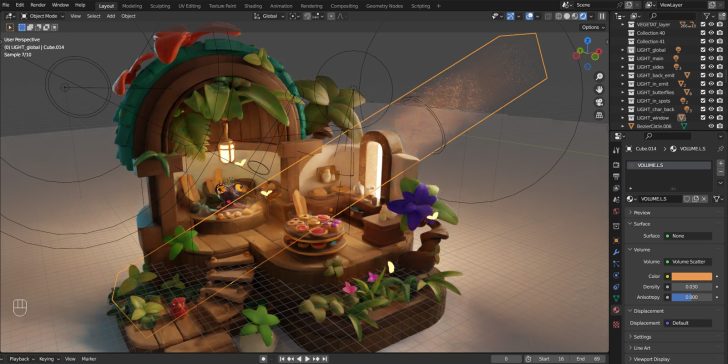Image resolution: width=728 pixels, height=364 pixels.
Task: Pause viewport render preview
Action: [x=602, y=16]
